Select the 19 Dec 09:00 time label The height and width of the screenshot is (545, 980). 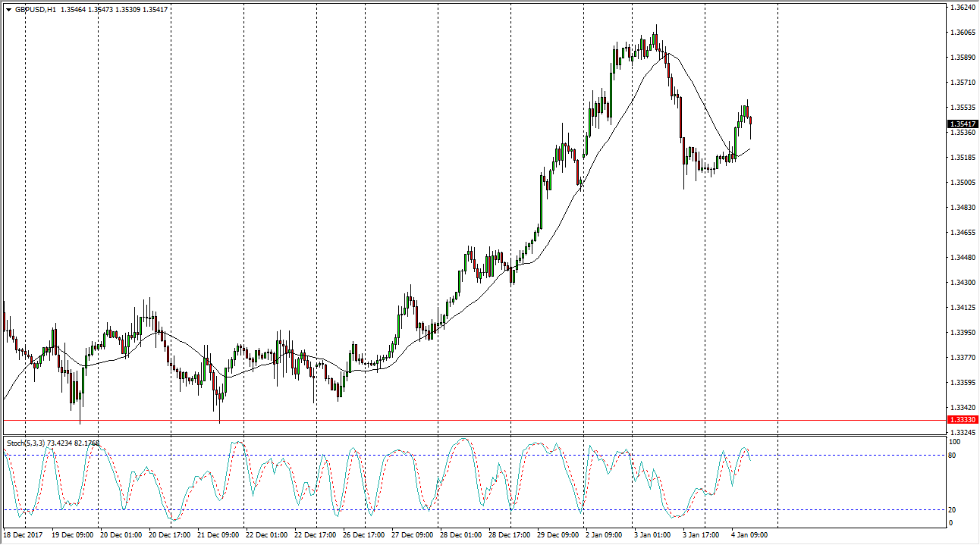coord(73,535)
